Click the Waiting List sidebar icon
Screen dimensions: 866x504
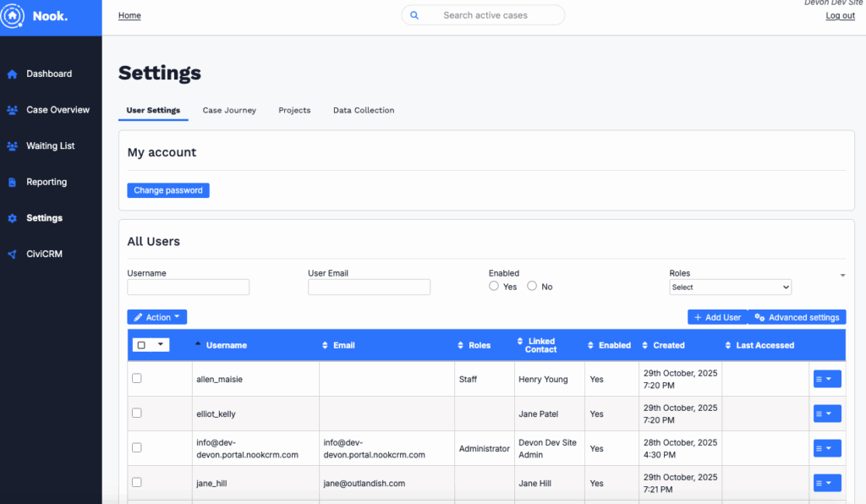click(12, 146)
